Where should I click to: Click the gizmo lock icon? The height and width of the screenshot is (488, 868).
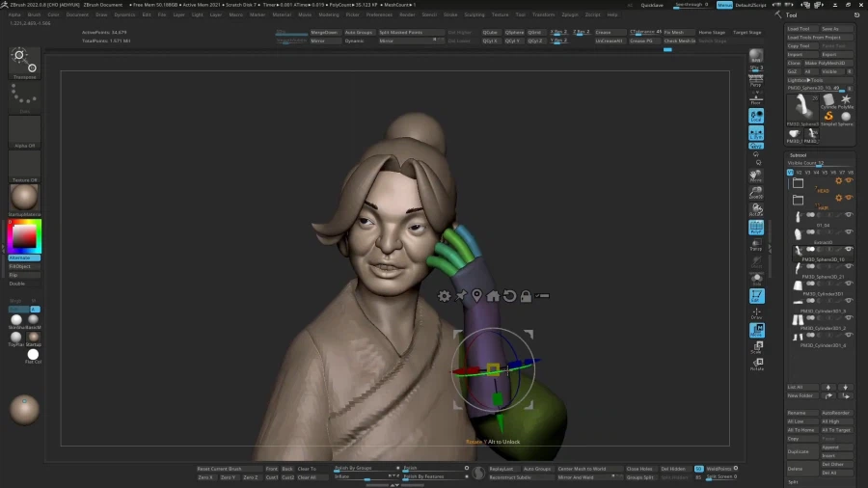(x=526, y=296)
